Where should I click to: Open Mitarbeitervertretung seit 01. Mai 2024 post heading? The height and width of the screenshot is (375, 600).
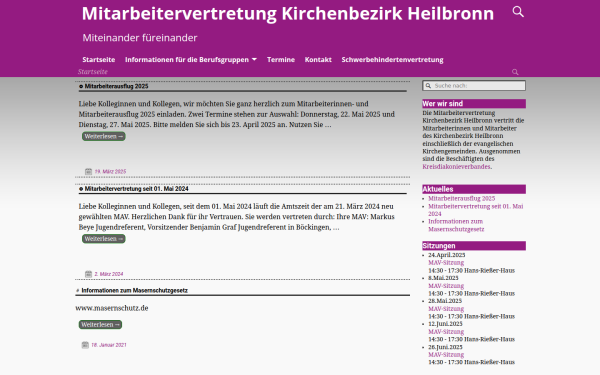(x=136, y=189)
